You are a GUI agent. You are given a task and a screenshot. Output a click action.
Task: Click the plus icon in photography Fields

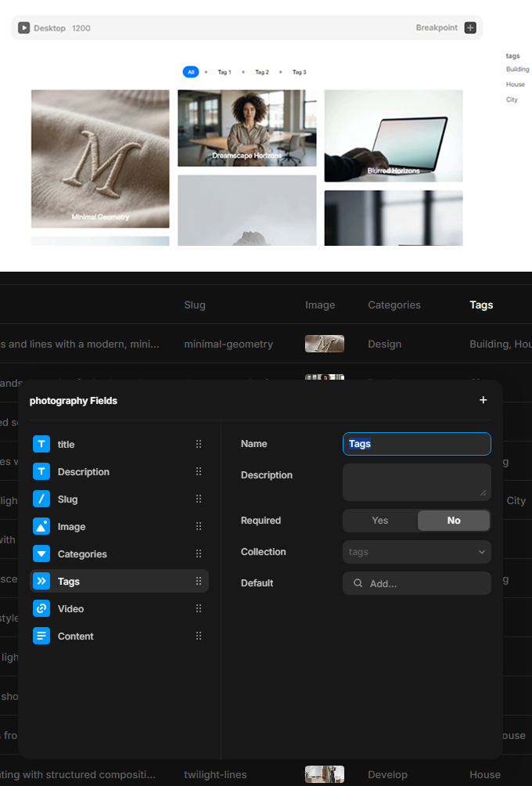483,400
